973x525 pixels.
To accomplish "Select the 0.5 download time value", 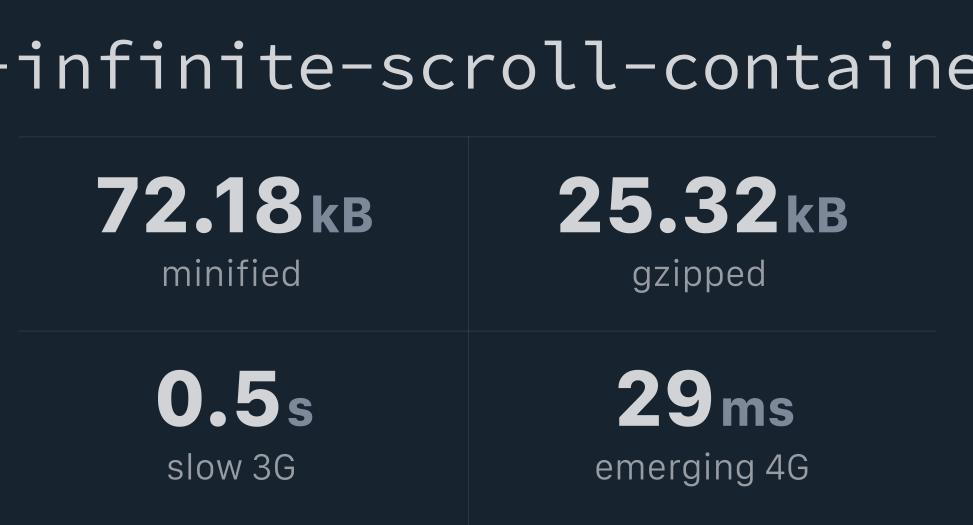I will coord(218,398).
